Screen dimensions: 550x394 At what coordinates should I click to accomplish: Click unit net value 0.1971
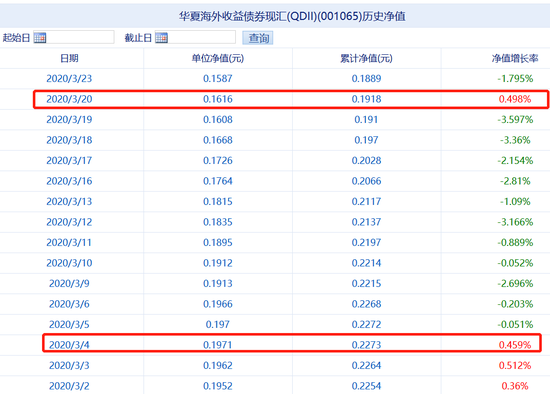tap(218, 345)
